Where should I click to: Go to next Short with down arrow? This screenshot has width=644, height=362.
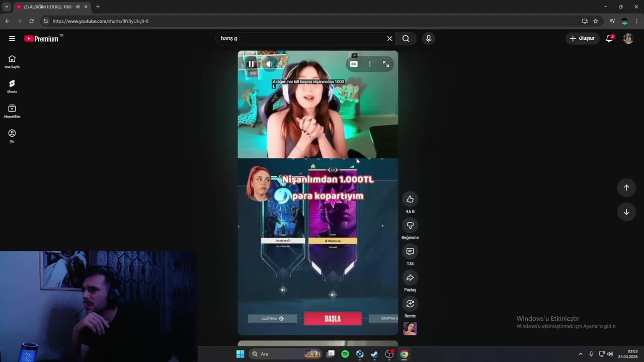[626, 212]
